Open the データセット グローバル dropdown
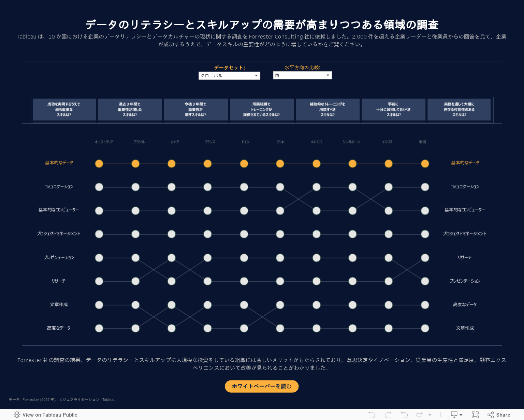The image size is (524, 420). pyautogui.click(x=229, y=76)
